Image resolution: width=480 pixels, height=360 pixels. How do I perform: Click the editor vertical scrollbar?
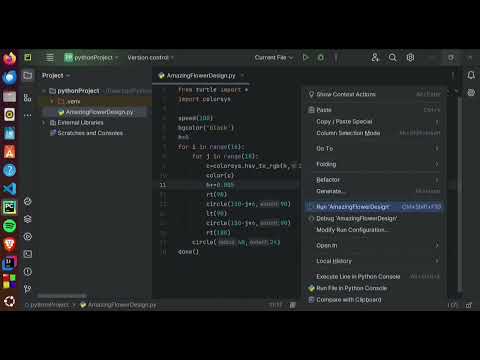tap(460, 193)
